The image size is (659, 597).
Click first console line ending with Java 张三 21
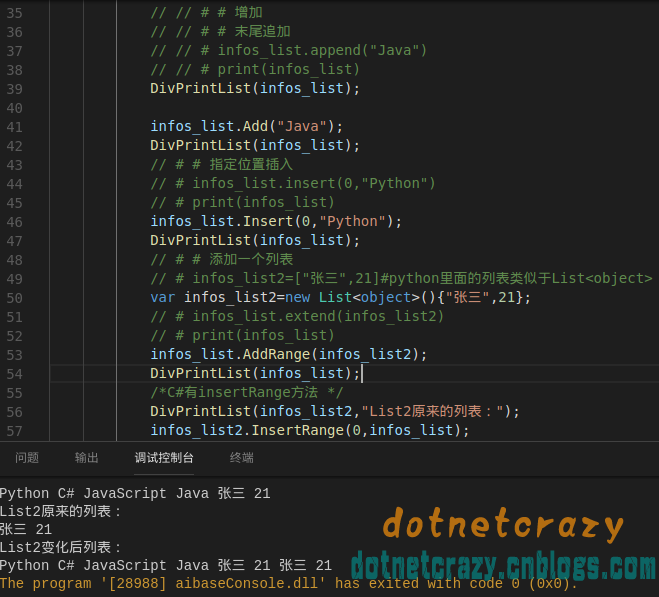coord(135,493)
